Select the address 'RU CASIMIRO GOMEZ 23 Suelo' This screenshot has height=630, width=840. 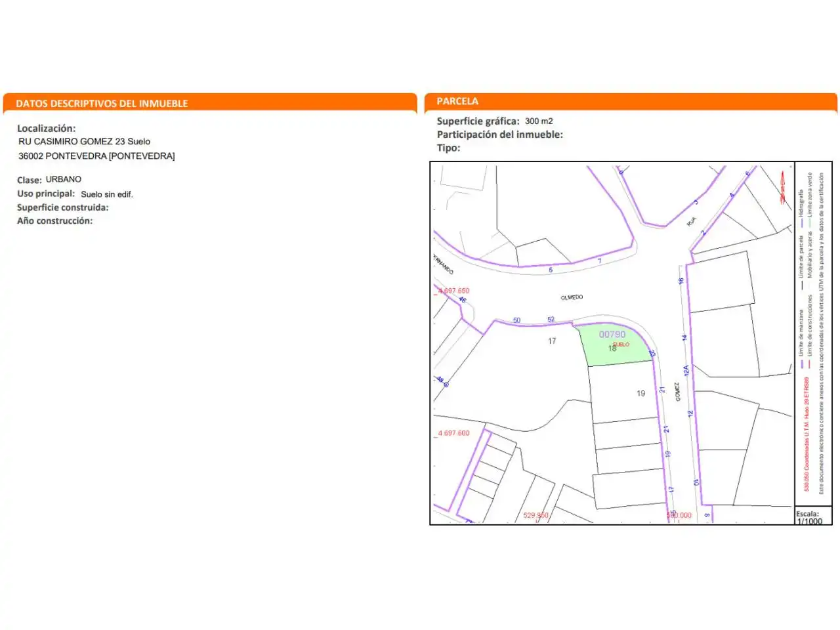click(84, 141)
